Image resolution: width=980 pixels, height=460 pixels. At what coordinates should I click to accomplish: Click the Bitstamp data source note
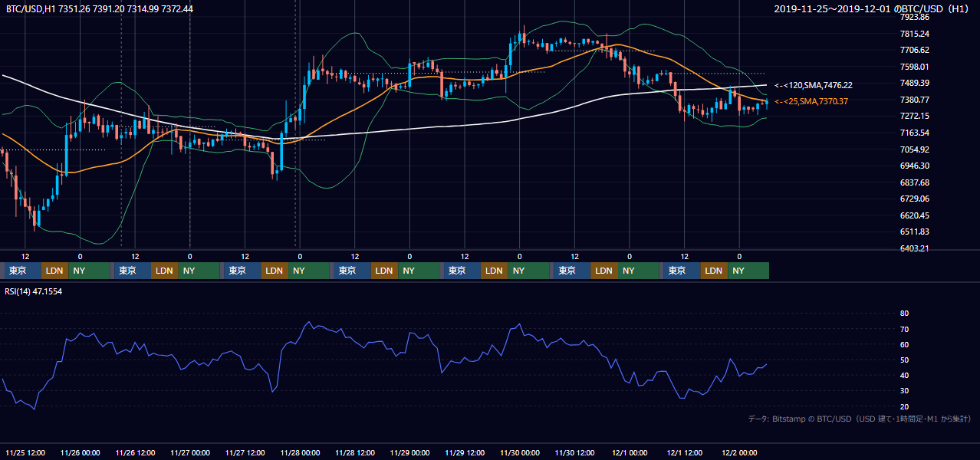point(860,419)
